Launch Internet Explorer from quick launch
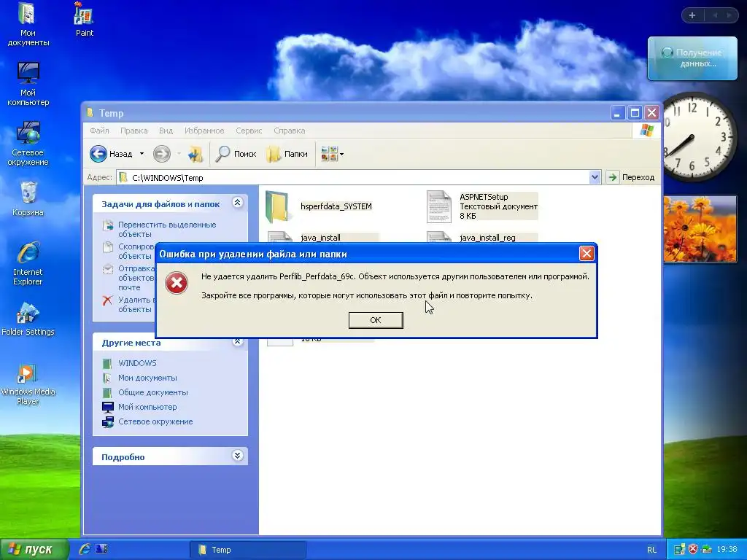This screenshot has width=747, height=560. tap(85, 549)
